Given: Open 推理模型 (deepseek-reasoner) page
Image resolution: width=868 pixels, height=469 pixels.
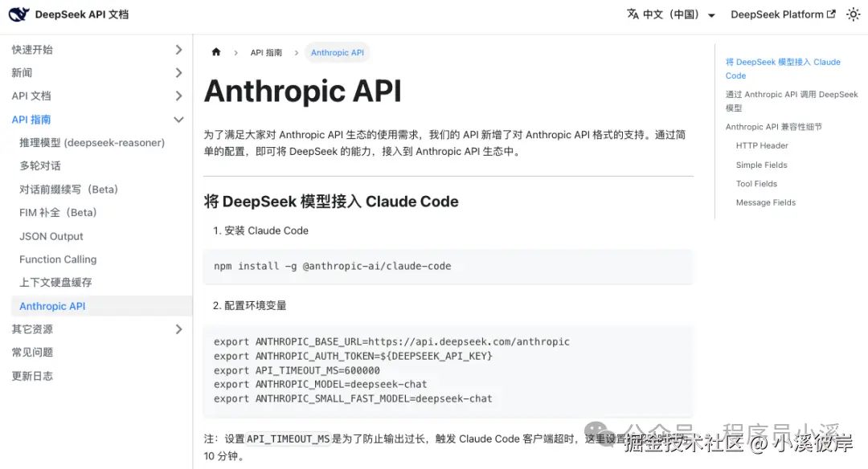Looking at the screenshot, I should (92, 143).
